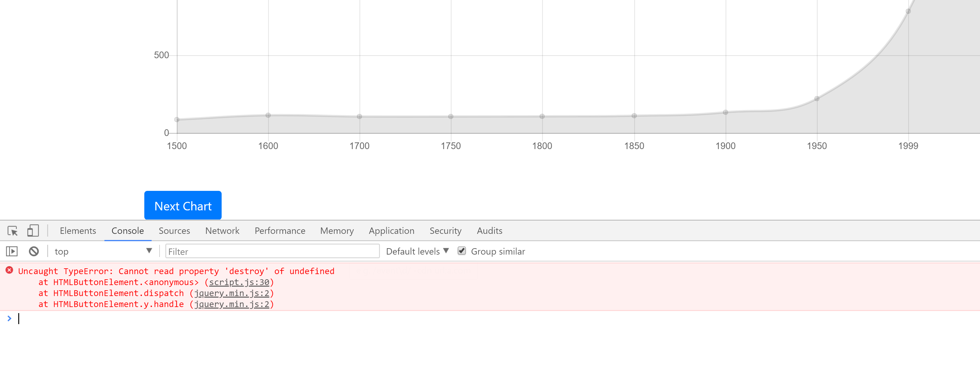Switch to the Network tab
This screenshot has height=368, width=980.
point(222,231)
